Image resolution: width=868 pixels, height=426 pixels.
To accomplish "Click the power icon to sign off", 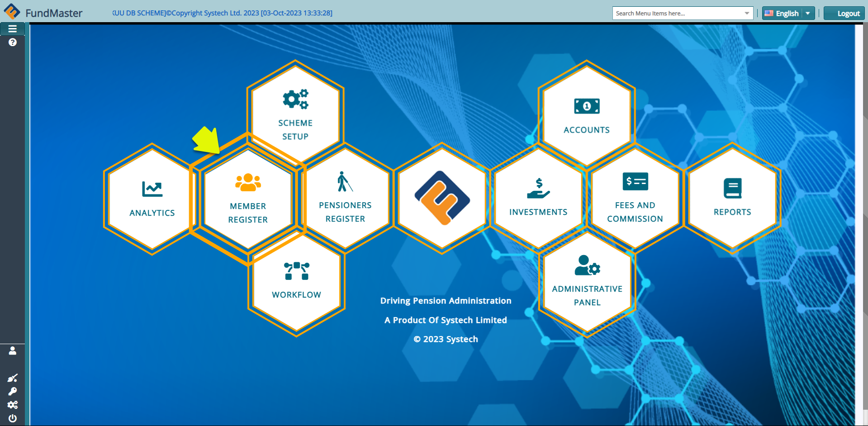I will coord(12,418).
